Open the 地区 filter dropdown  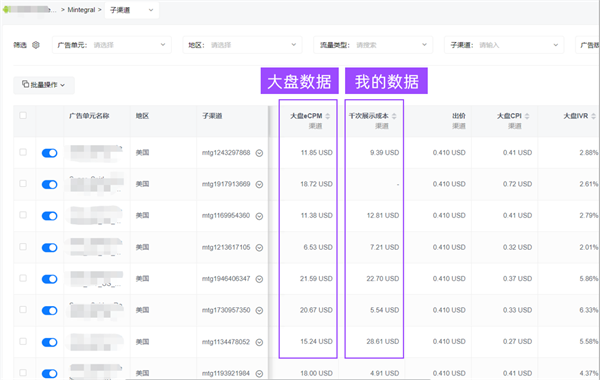point(242,45)
